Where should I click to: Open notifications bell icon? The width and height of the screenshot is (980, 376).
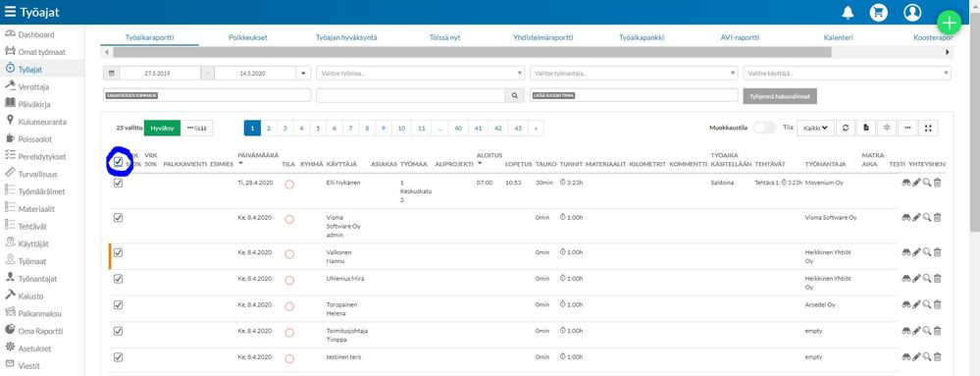pyautogui.click(x=849, y=12)
